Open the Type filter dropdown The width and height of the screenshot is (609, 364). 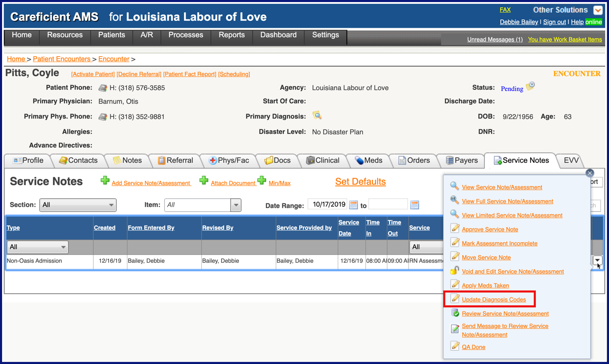pos(38,247)
